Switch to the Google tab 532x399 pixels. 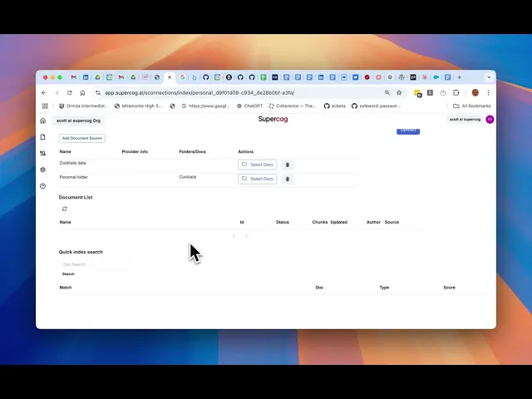(182, 77)
